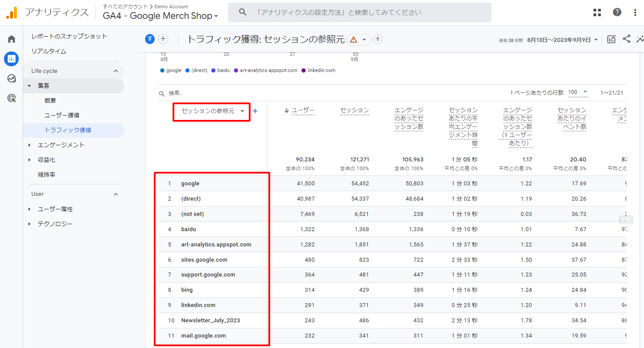The width and height of the screenshot is (644, 348).
Task: Click the table search magnifier icon
Action: pyautogui.click(x=162, y=93)
